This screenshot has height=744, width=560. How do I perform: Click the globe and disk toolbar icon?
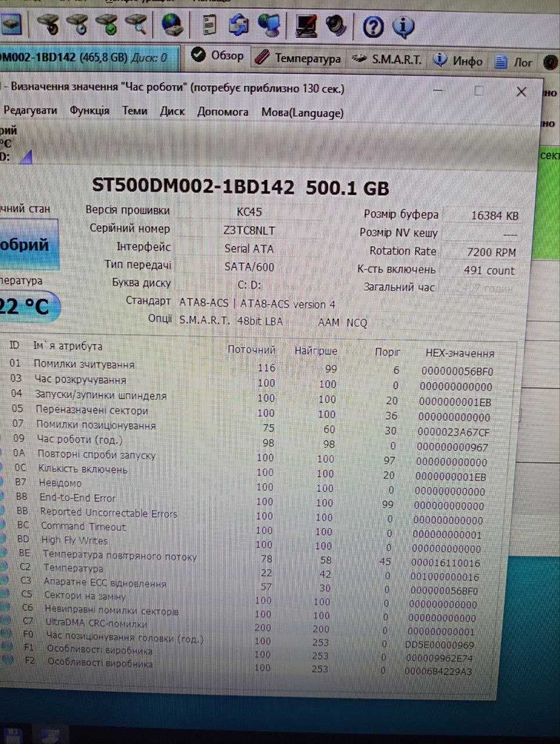click(x=173, y=25)
